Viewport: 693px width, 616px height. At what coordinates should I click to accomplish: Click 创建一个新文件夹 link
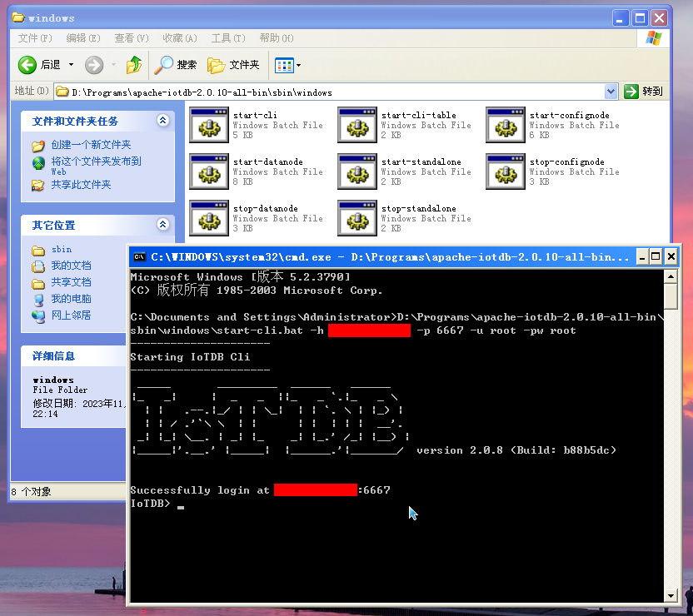pyautogui.click(x=91, y=145)
